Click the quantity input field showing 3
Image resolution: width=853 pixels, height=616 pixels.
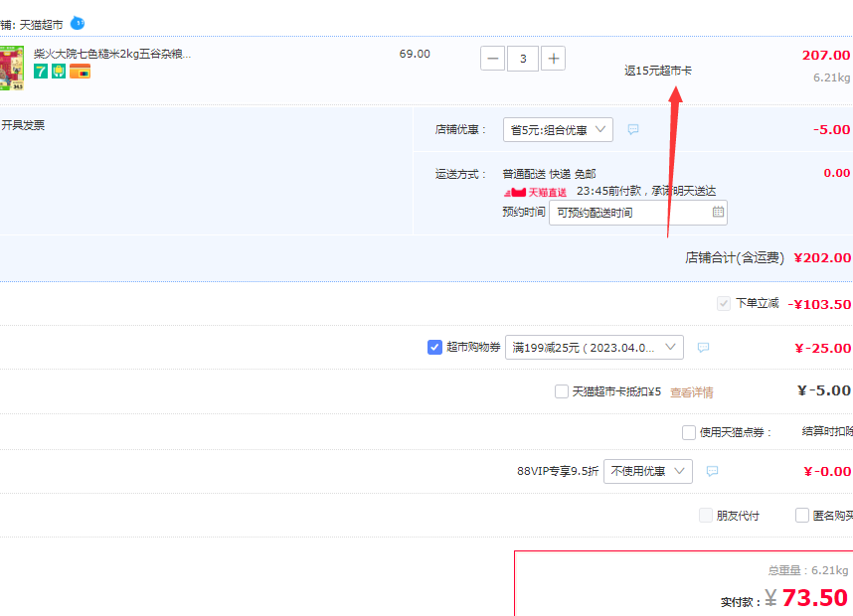[523, 59]
